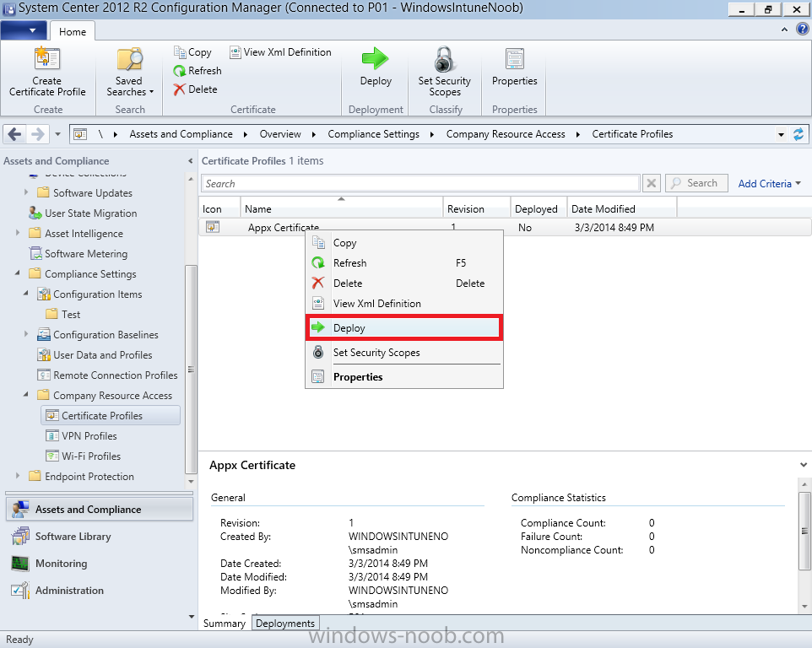Click the Refresh icon in the ribbon
This screenshot has height=648, width=812.
point(180,70)
